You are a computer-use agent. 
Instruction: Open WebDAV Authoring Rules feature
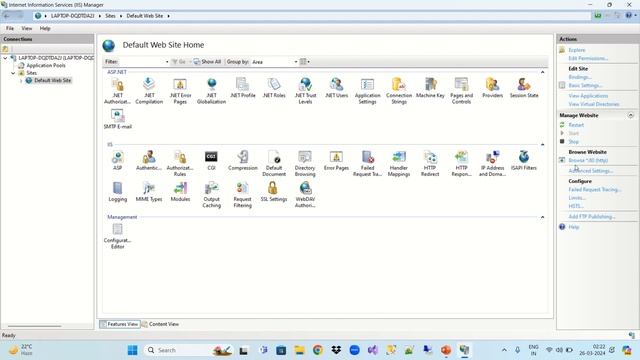pos(305,195)
